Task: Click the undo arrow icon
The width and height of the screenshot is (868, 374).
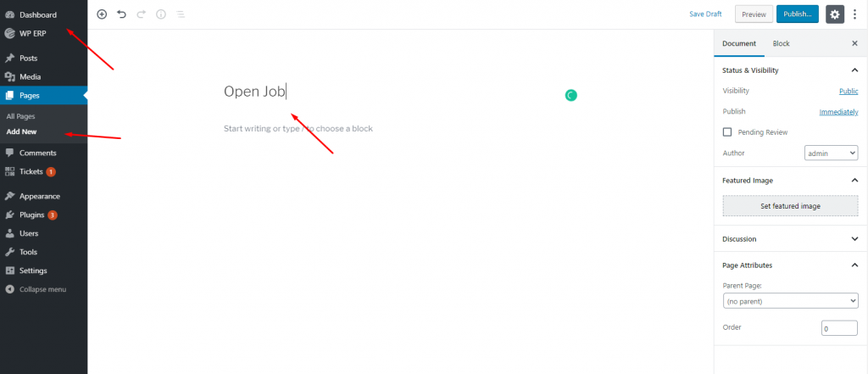Action: pyautogui.click(x=122, y=14)
